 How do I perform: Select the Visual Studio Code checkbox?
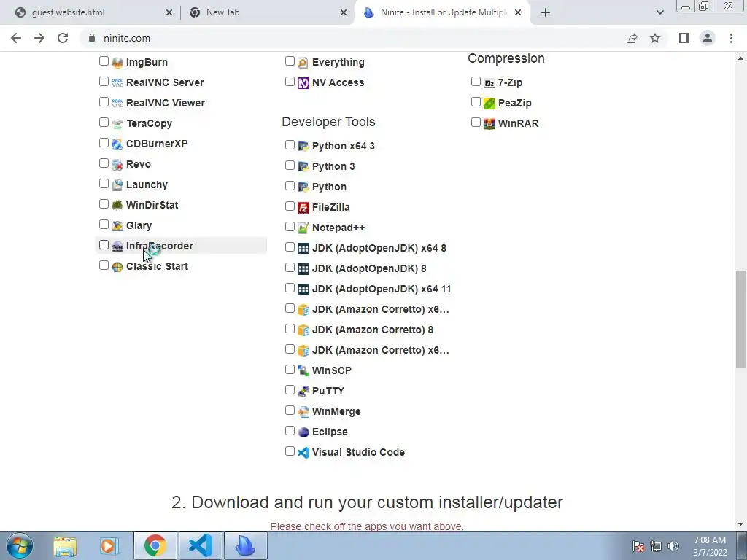coord(290,451)
